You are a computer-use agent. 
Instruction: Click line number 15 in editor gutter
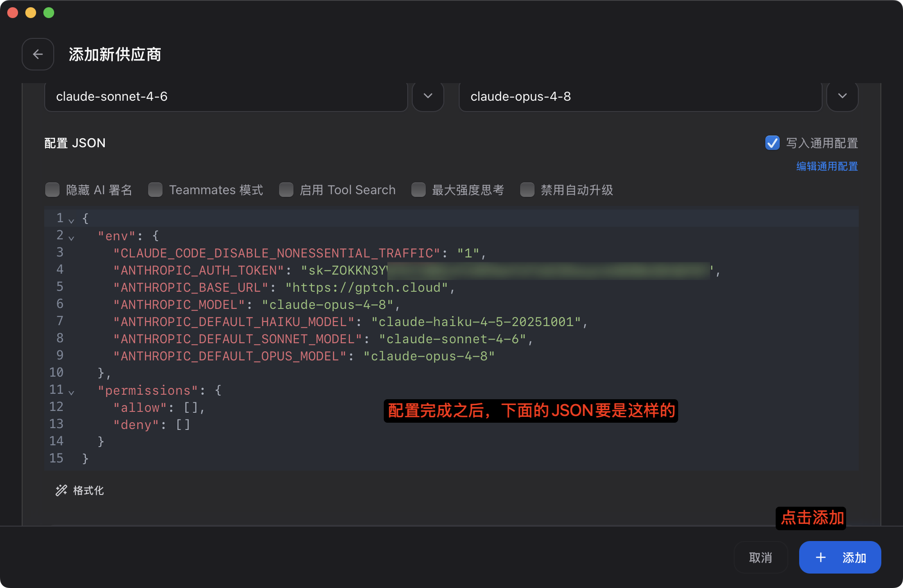coord(56,458)
